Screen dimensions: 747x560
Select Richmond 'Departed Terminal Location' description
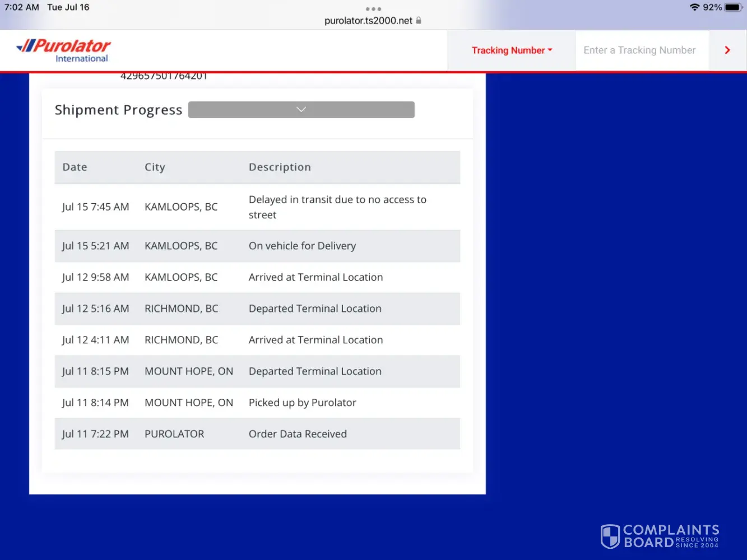[315, 309]
